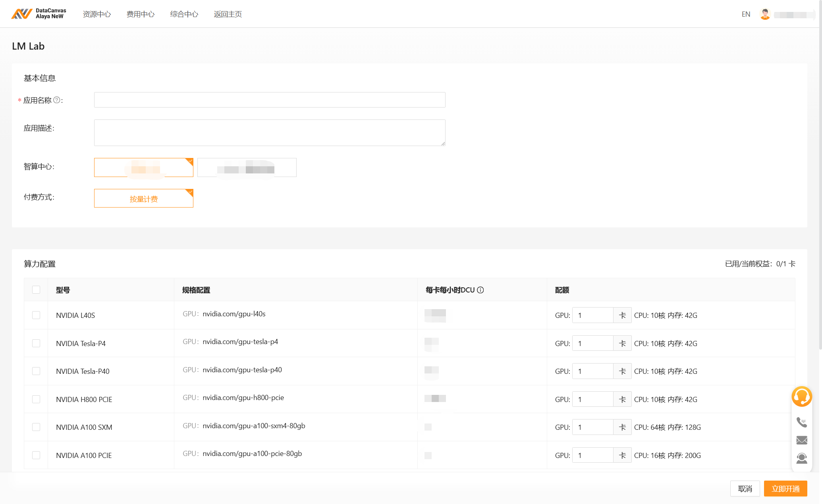Check the NVIDIA L40S row checkbox
The height and width of the screenshot is (504, 822).
[36, 315]
